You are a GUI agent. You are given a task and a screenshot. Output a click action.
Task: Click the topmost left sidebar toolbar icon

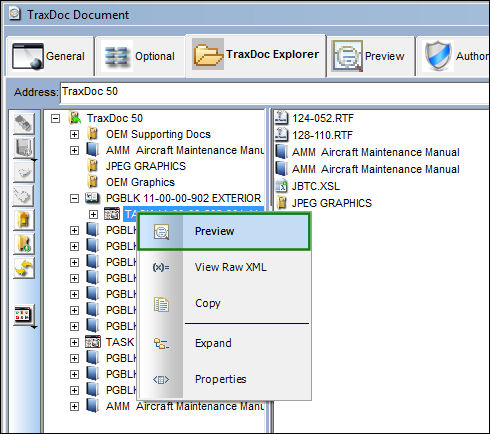(x=24, y=124)
